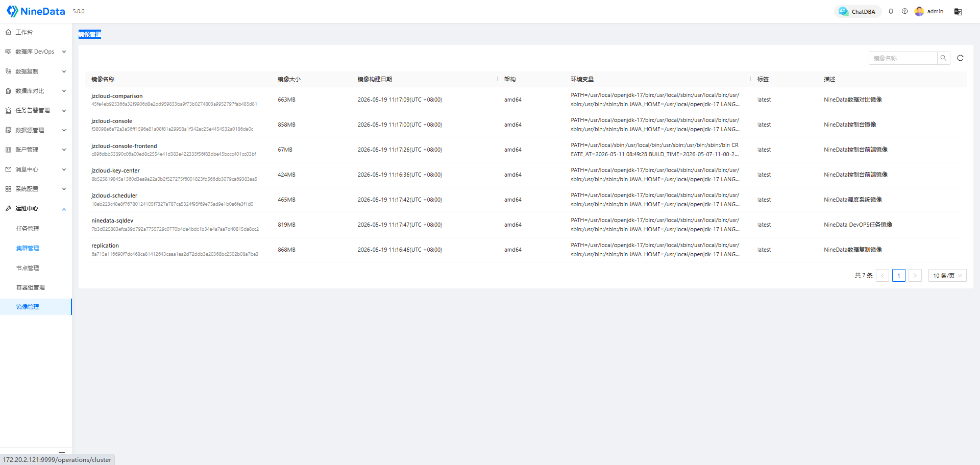Collapse the 运维中心 menu chevron

pos(64,209)
